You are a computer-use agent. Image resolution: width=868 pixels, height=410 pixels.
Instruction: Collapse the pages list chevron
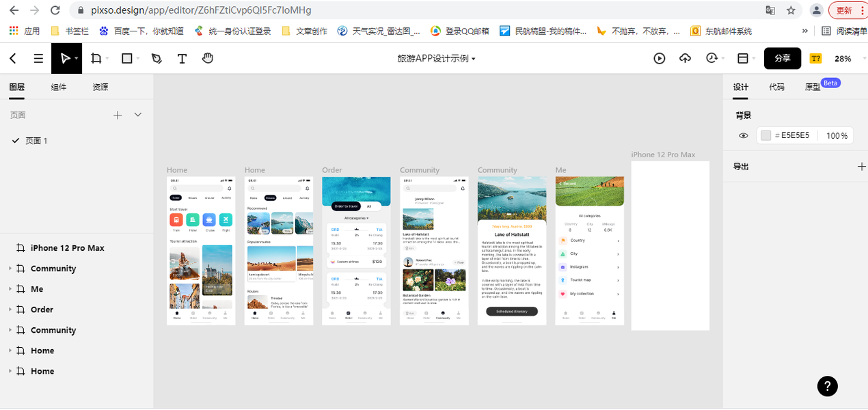(138, 115)
